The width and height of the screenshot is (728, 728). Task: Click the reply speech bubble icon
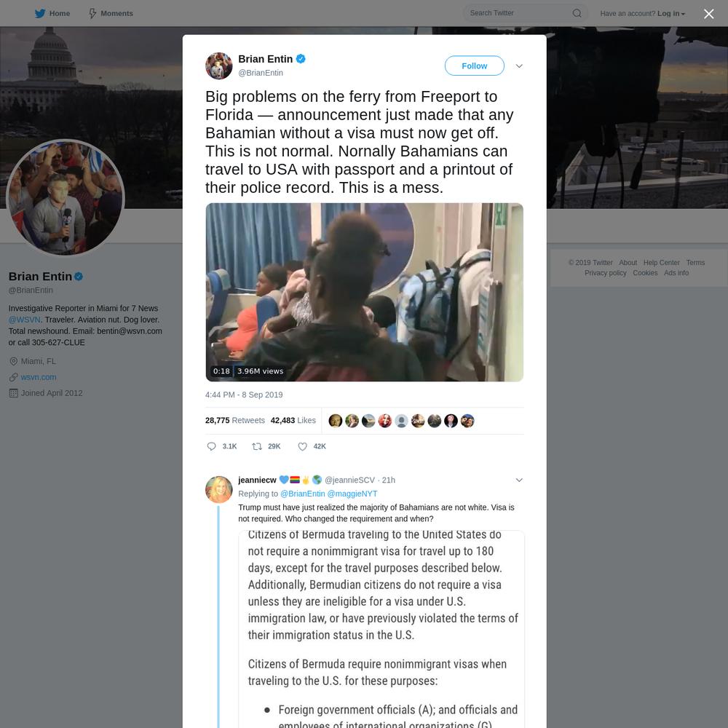tap(211, 446)
